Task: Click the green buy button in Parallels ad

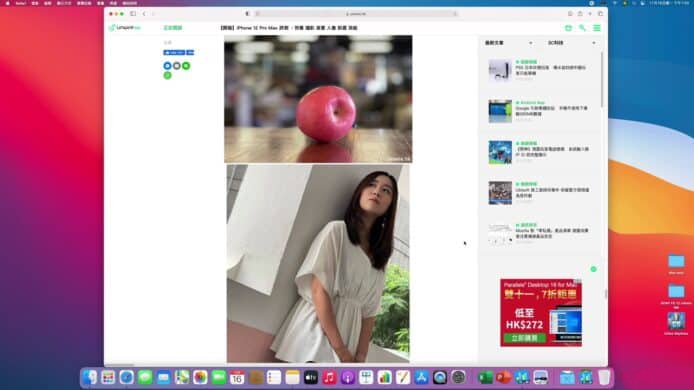Action: 524,338
